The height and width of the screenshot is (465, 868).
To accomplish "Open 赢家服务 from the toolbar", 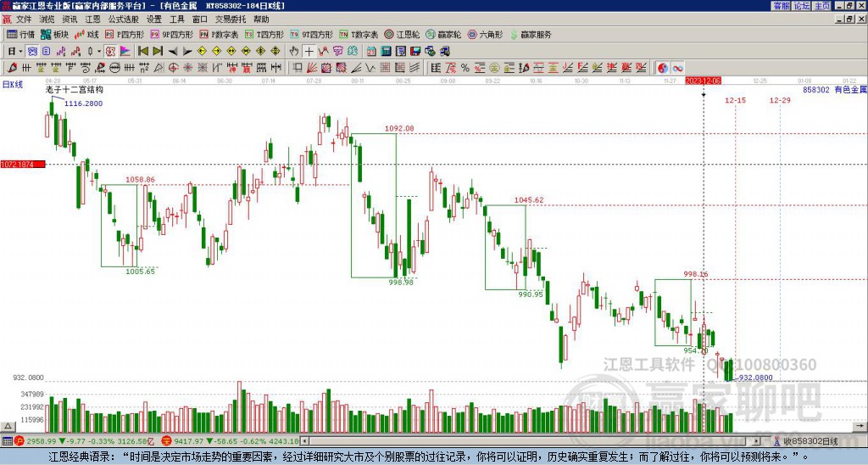I will click(531, 34).
